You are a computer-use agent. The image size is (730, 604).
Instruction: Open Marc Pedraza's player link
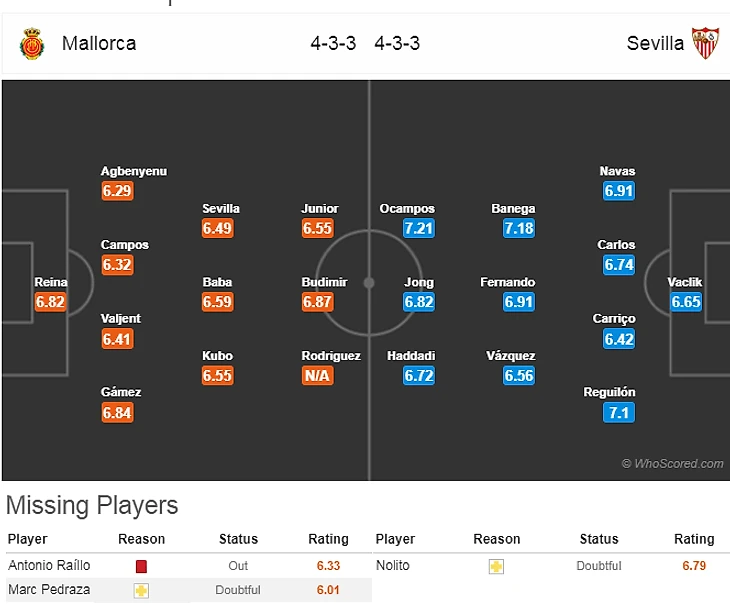49,590
